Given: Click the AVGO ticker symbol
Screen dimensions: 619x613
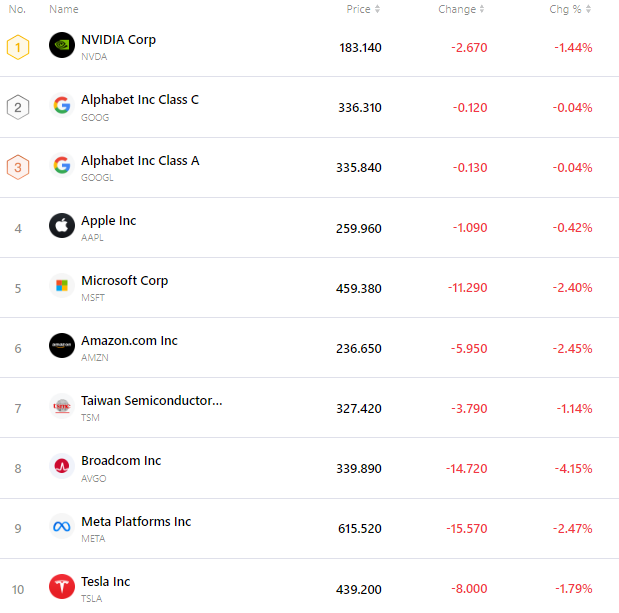Looking at the screenshot, I should pos(93,478).
